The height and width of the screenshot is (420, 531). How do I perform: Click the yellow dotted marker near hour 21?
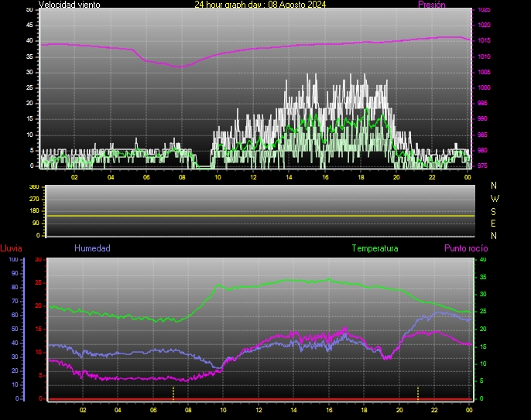coord(418,393)
